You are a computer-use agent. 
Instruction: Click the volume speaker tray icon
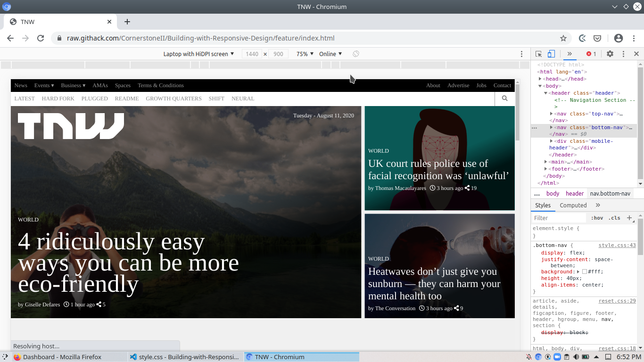[x=576, y=357]
